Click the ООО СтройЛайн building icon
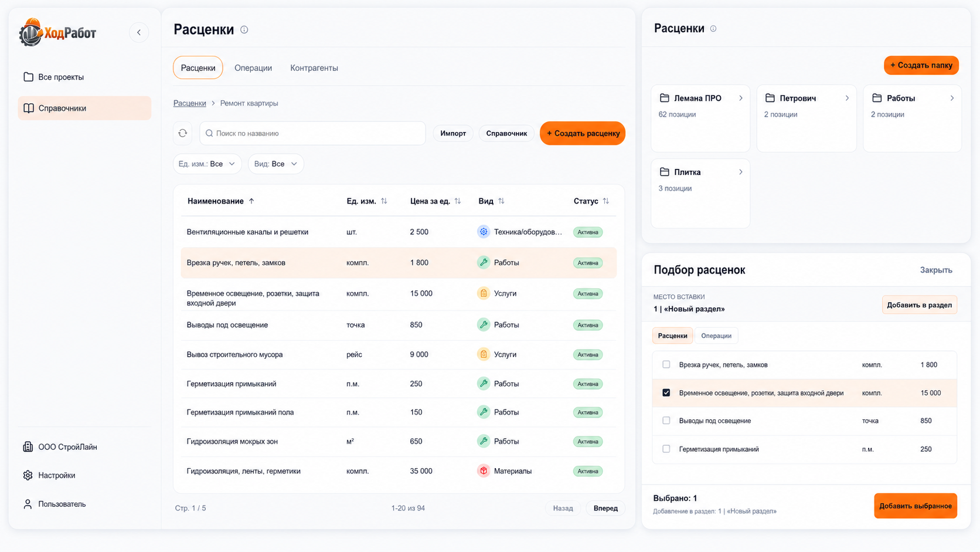 (28, 447)
